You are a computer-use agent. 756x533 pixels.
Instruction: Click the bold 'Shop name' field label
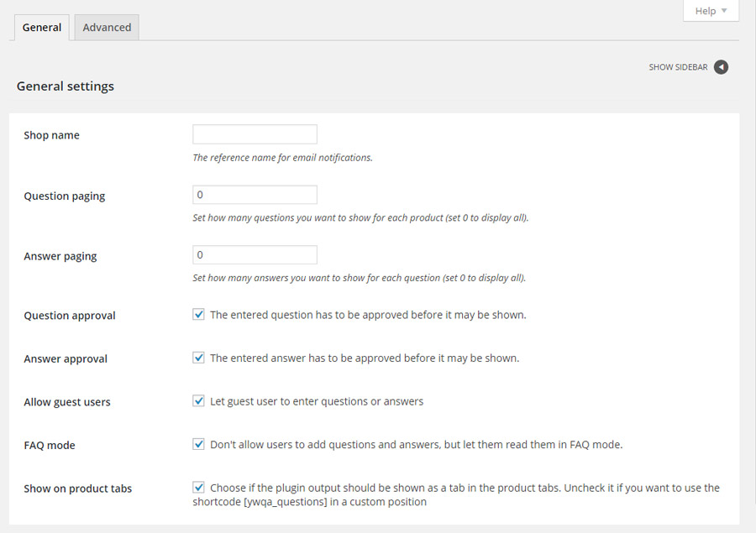[52, 135]
